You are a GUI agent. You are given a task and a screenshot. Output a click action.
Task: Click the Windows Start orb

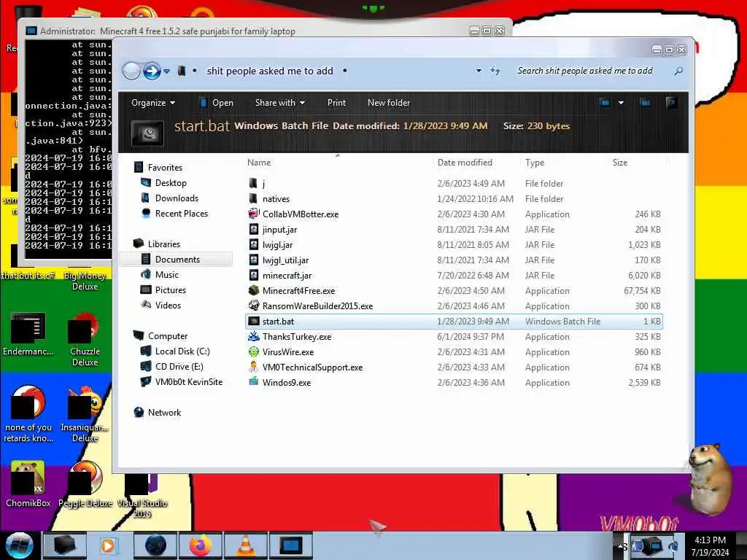[19, 545]
